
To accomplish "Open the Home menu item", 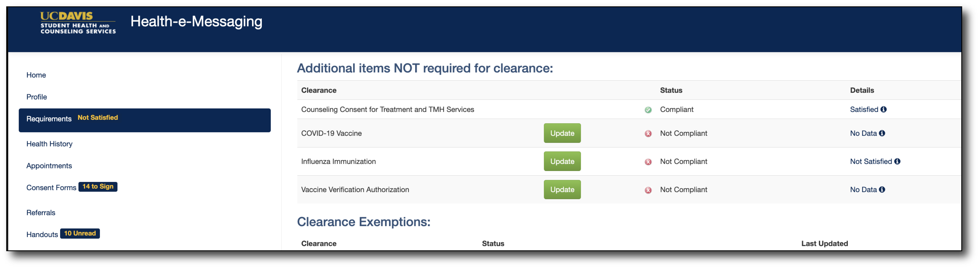I will click(x=36, y=75).
